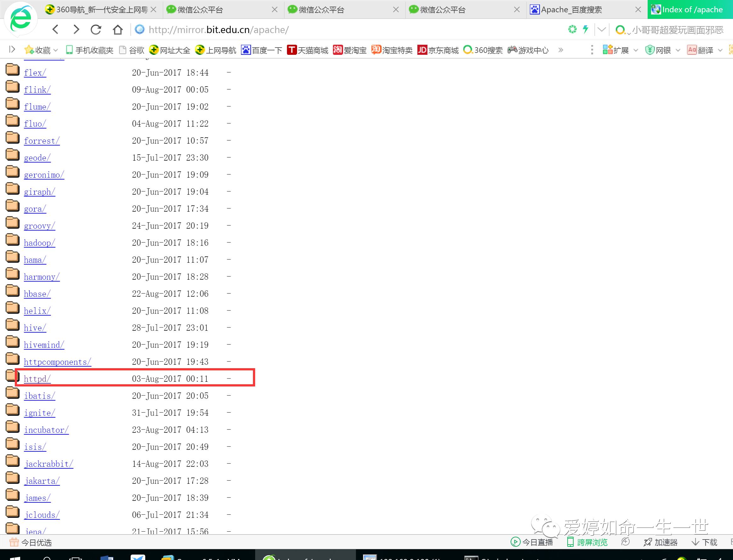Click folder icon next to hadoop

13,240
